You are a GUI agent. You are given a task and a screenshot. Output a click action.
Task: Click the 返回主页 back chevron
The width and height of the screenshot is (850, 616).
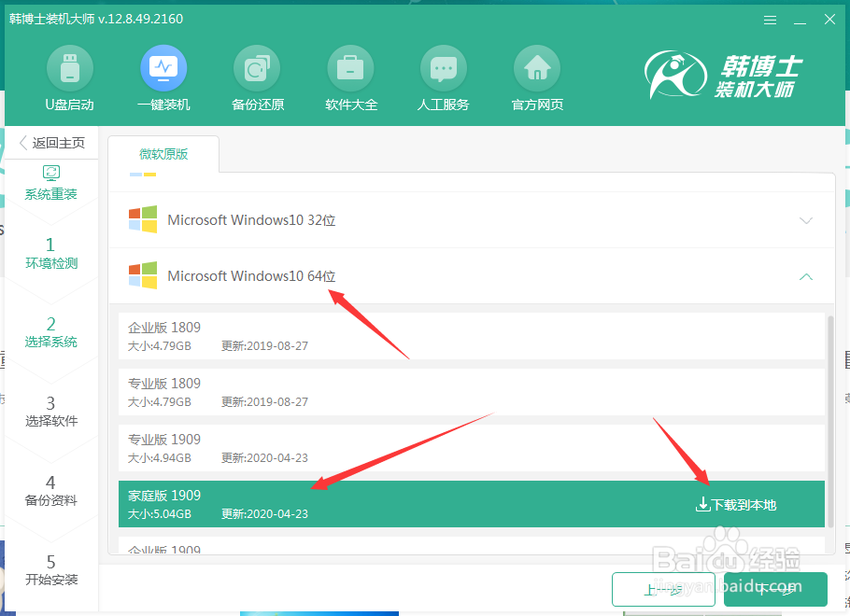click(22, 142)
